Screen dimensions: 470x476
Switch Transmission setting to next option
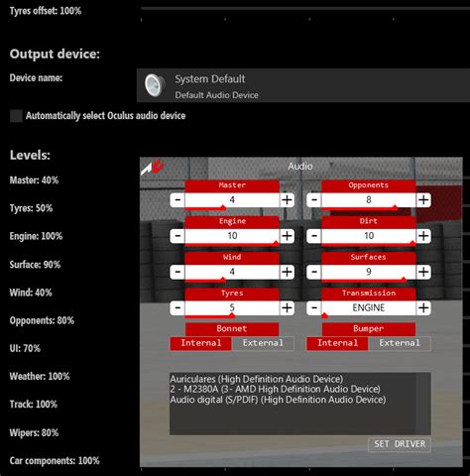coord(423,308)
